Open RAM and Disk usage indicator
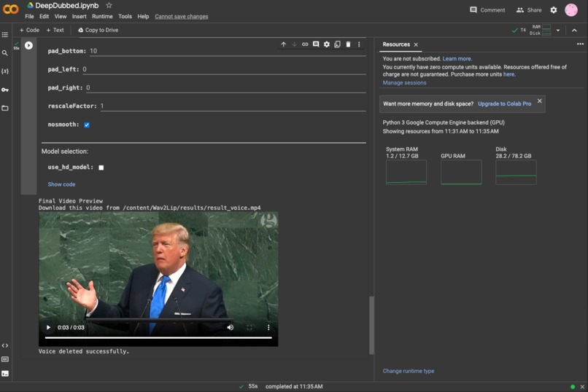 tap(540, 31)
